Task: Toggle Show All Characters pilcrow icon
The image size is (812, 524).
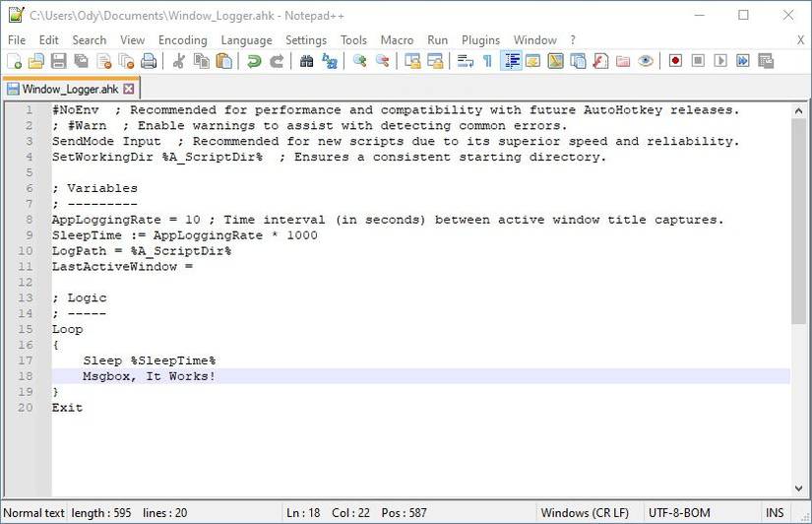Action: tap(487, 61)
